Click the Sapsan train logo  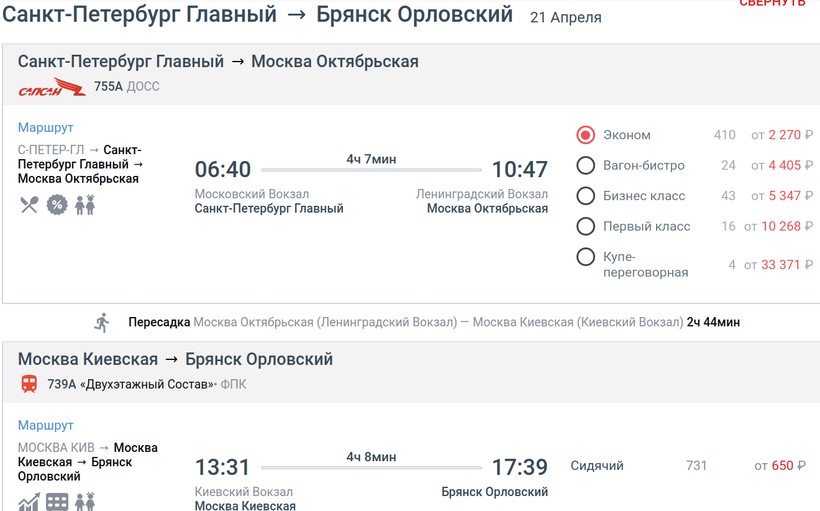[x=52, y=88]
